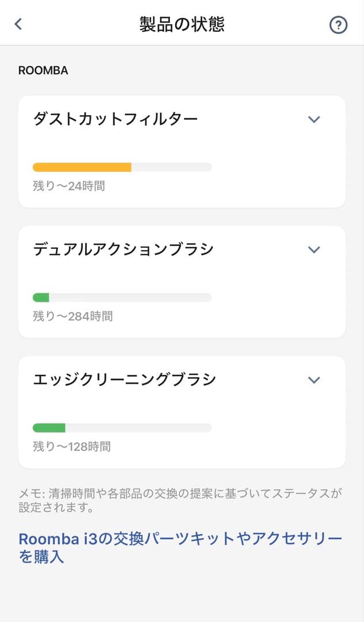364x622 pixels.
Task: Tap the 製品の状態 page title
Action: click(x=182, y=24)
